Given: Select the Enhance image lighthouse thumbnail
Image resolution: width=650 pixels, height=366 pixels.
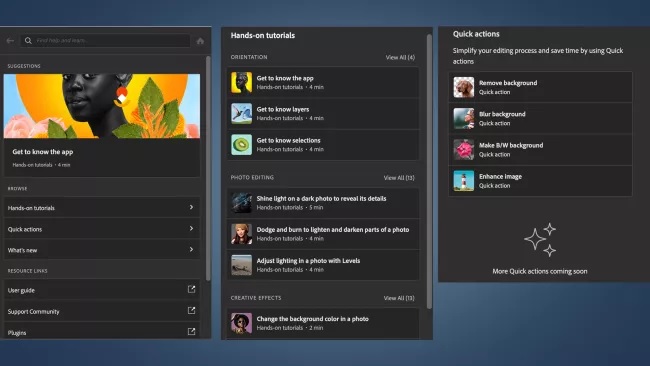Looking at the screenshot, I should pyautogui.click(x=463, y=181).
